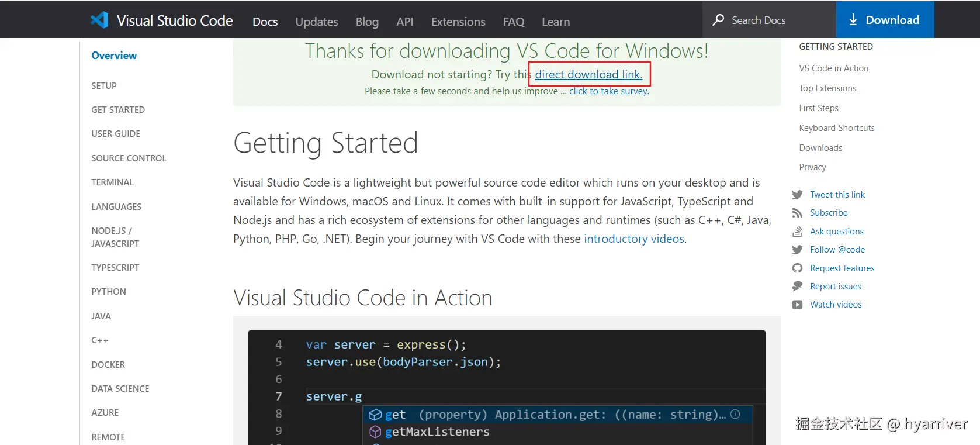Go to the Updates navigation item
980x445 pixels.
pyautogui.click(x=317, y=22)
